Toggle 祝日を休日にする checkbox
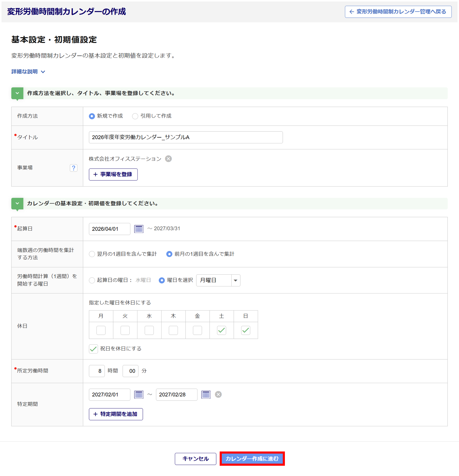 click(x=93, y=349)
